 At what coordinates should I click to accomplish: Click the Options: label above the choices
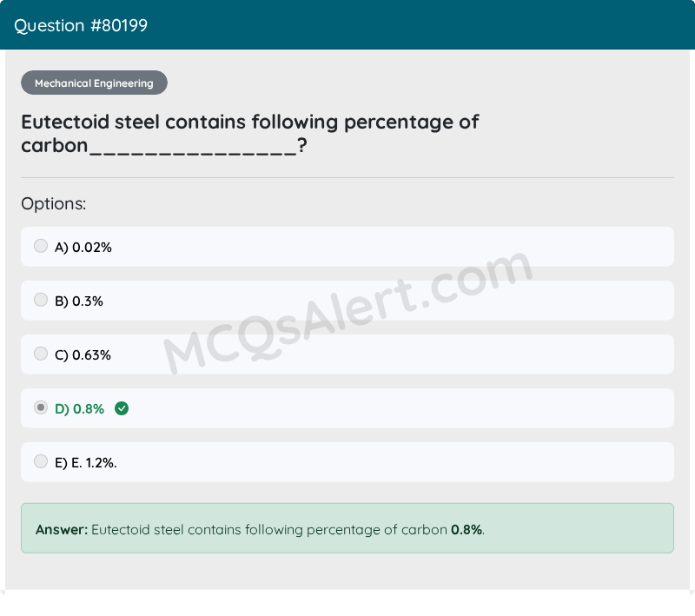54,204
